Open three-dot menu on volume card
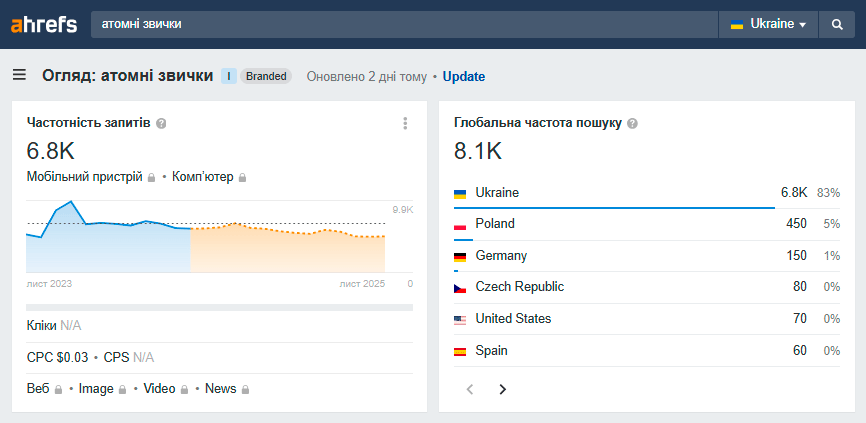 [405, 123]
